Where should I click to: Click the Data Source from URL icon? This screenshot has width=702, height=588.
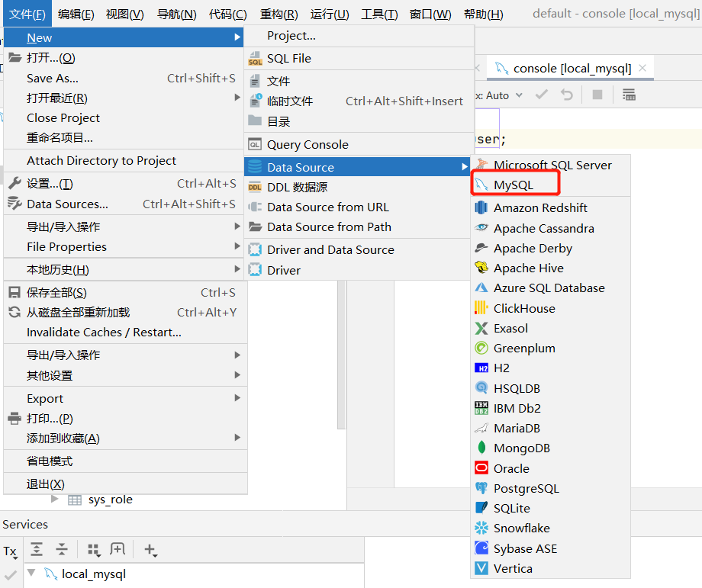[x=255, y=207]
